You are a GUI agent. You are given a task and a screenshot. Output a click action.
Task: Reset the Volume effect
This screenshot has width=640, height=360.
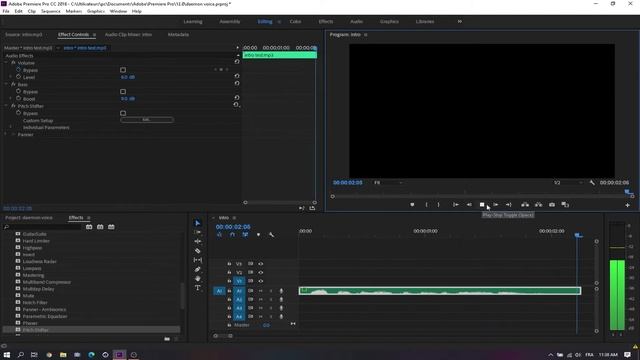click(x=237, y=62)
